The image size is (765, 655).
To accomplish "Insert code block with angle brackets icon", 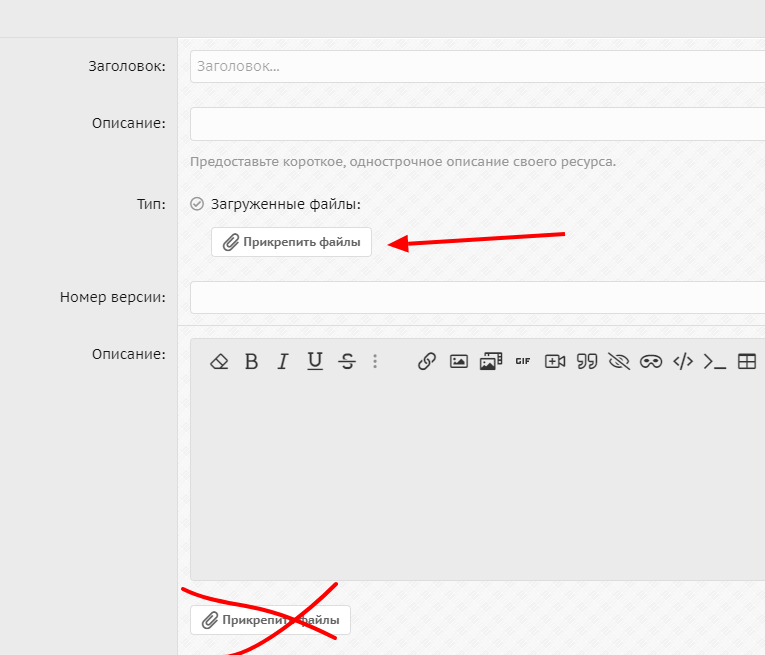I will (683, 361).
